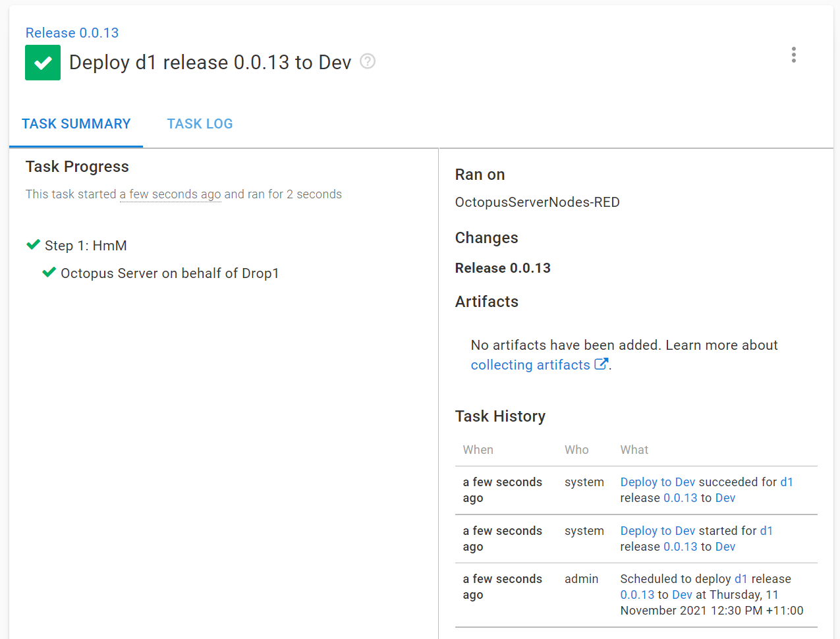
Task: Click the Who column header
Action: coord(576,450)
